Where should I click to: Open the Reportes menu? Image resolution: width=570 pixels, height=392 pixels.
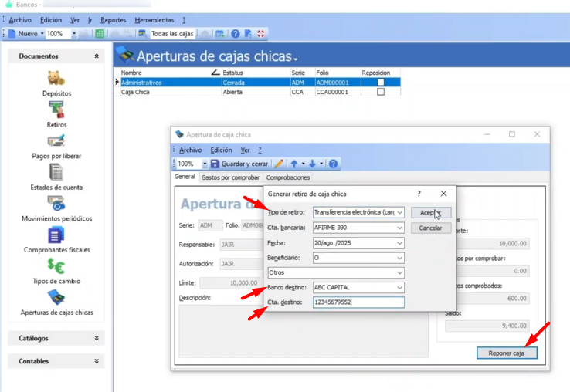114,20
